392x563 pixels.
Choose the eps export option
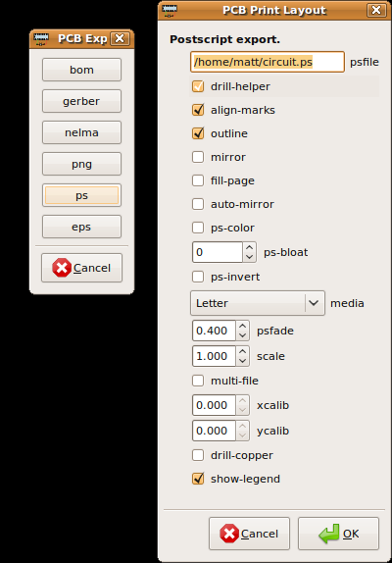(81, 227)
